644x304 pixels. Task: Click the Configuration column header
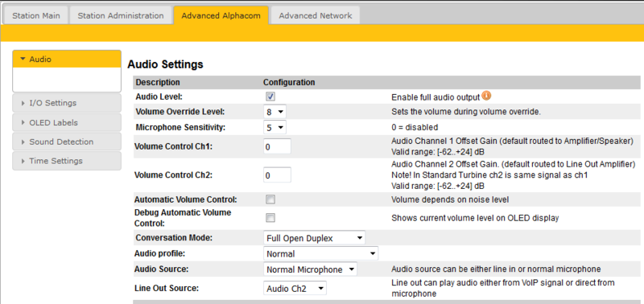click(x=289, y=83)
